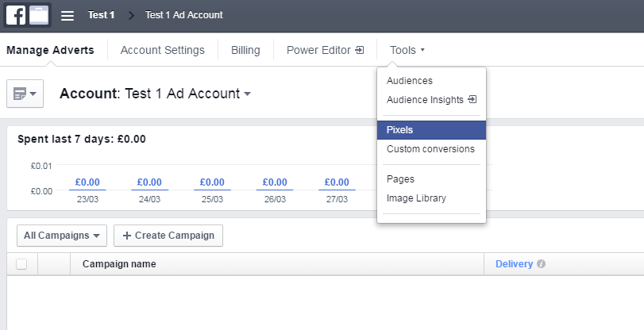Click the Facebook logo icon
Image resolution: width=644 pixels, height=330 pixels.
[x=15, y=15]
